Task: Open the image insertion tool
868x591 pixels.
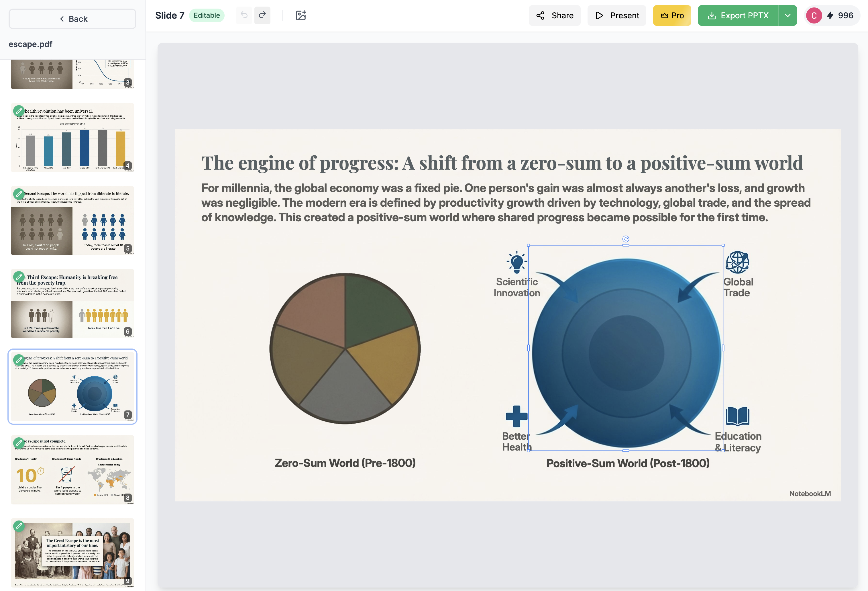Action: [301, 15]
